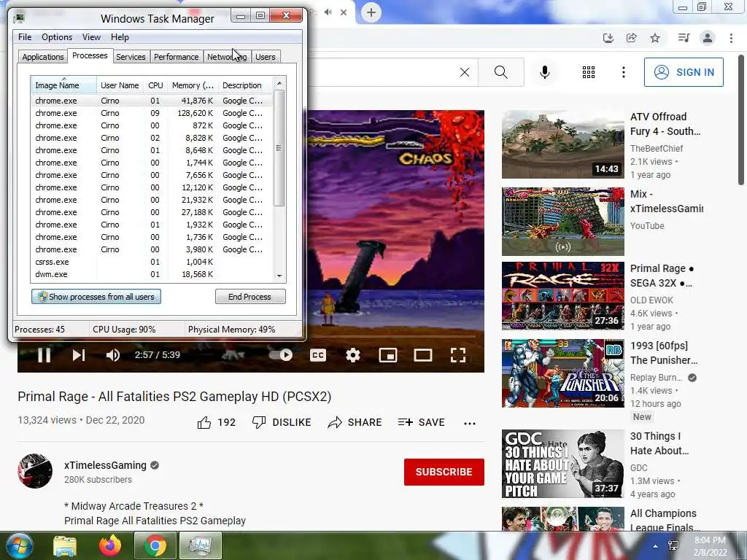Select the csrss.exe process row
This screenshot has height=560, width=747.
point(152,262)
